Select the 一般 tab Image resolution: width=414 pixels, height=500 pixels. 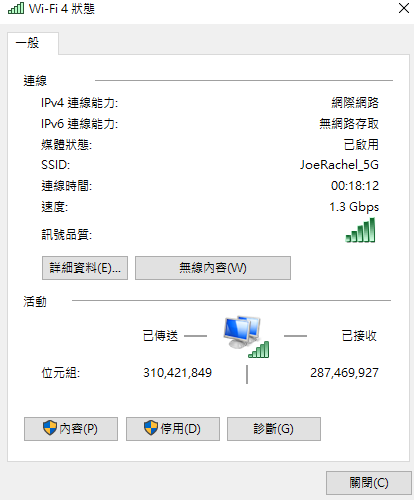click(x=33, y=43)
